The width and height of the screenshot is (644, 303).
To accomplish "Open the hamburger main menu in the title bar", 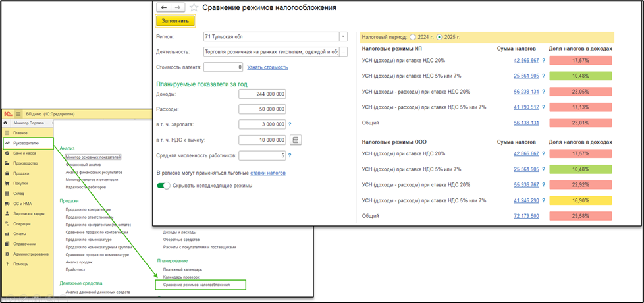I will [x=18, y=114].
